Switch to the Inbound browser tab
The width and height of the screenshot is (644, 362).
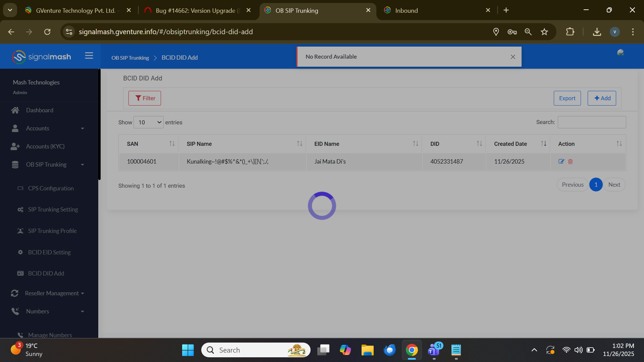406,10
